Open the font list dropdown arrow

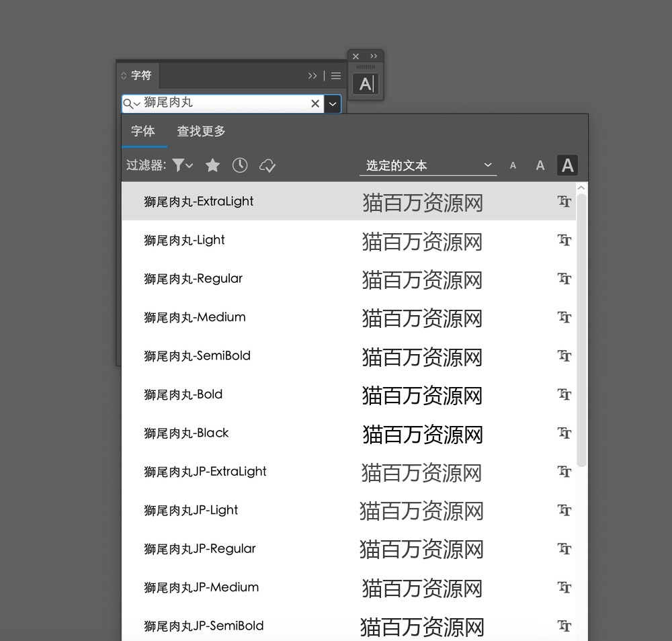tap(333, 103)
